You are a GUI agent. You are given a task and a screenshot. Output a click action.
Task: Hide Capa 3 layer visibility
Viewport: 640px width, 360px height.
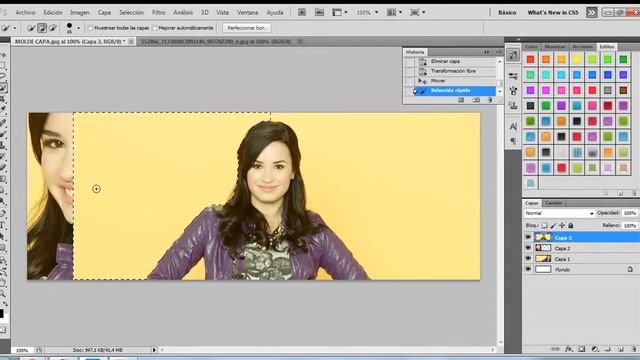click(528, 238)
